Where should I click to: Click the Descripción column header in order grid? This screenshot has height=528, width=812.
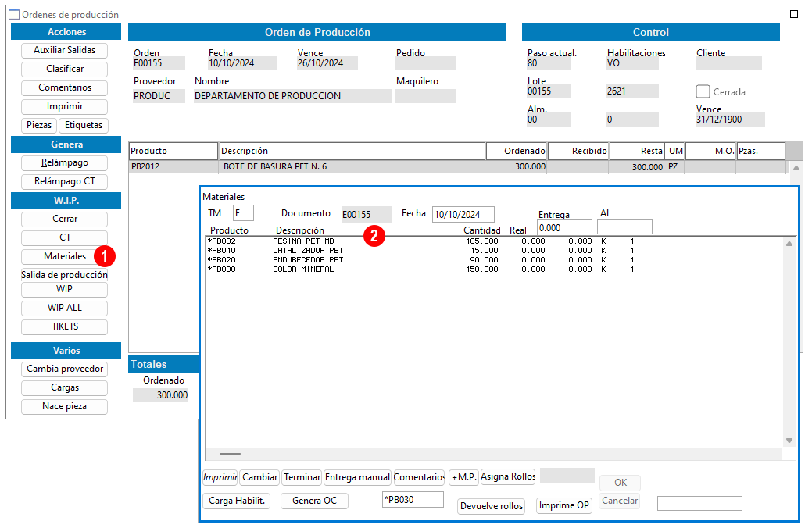point(352,151)
